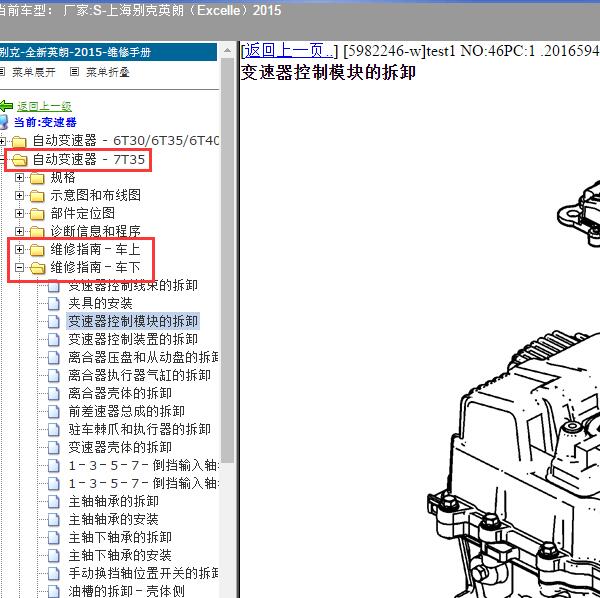
Task: Click the 自动变速器 6T30/6T35/6T40 folder icon
Action: click(19, 142)
